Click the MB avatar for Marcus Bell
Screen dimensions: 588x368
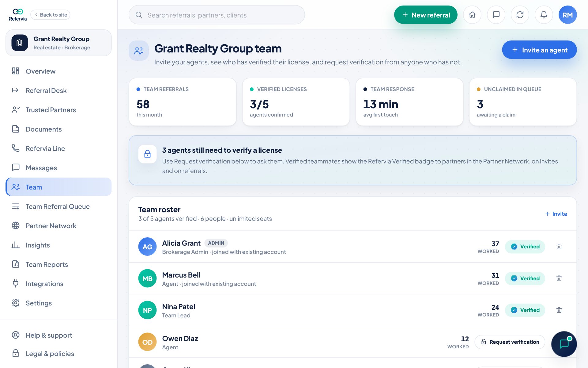(147, 278)
